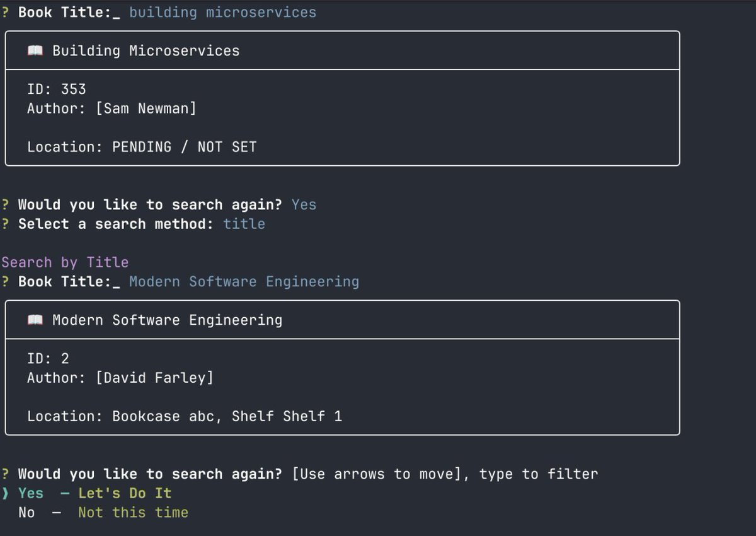Click the 'ID: 353' line
This screenshot has height=536, width=756.
pyautogui.click(x=57, y=90)
